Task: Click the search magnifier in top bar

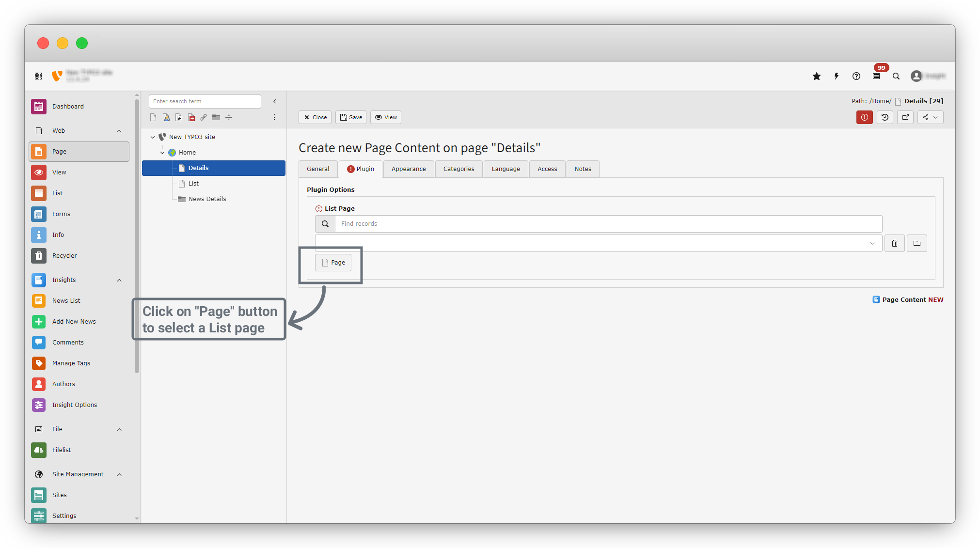Action: tap(896, 76)
